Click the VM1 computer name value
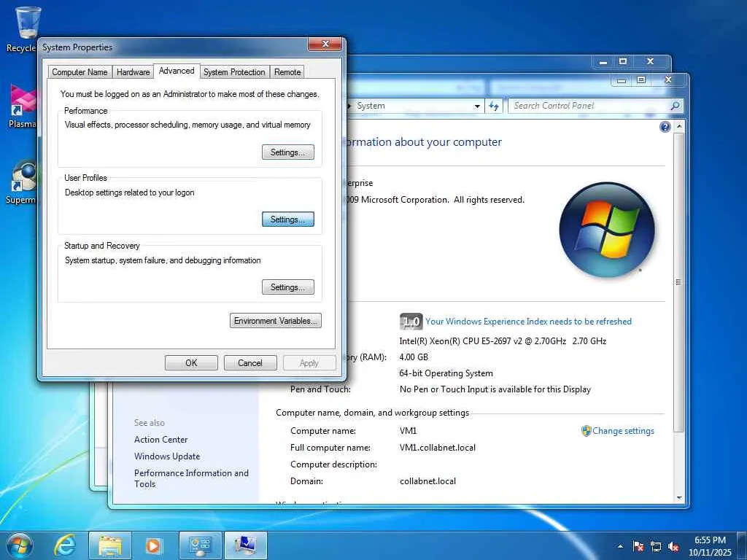The image size is (747, 560). point(409,431)
